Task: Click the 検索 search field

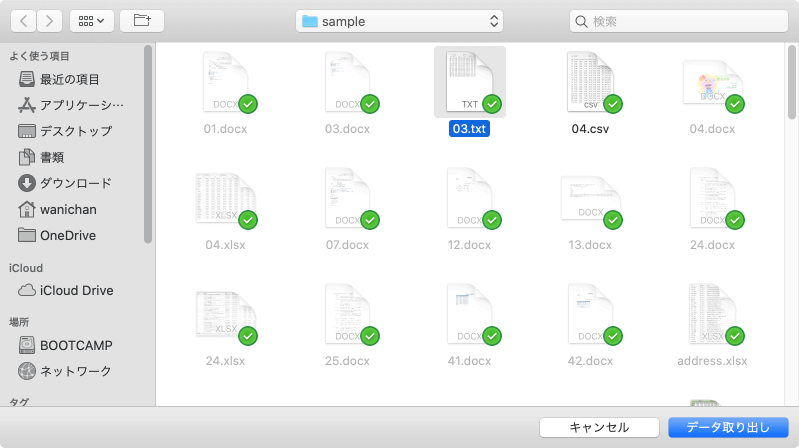Action: pyautogui.click(x=679, y=21)
